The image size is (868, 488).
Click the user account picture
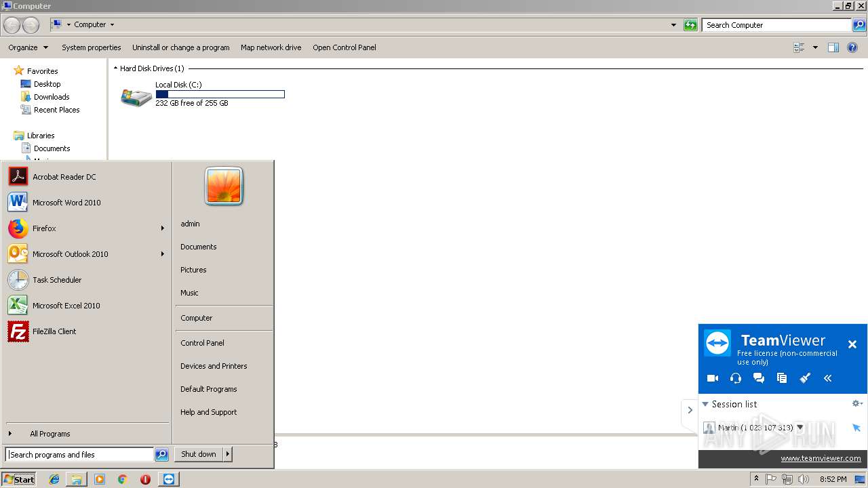tap(224, 186)
